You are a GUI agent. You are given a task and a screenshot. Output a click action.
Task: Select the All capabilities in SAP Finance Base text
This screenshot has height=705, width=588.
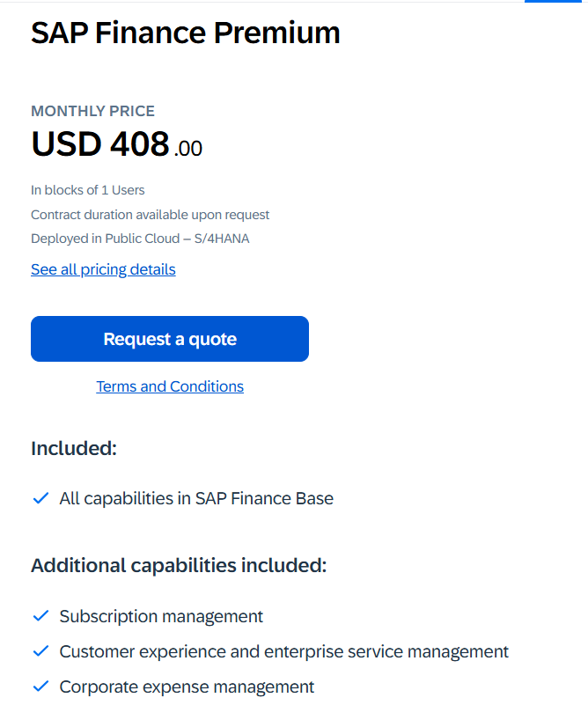(196, 498)
